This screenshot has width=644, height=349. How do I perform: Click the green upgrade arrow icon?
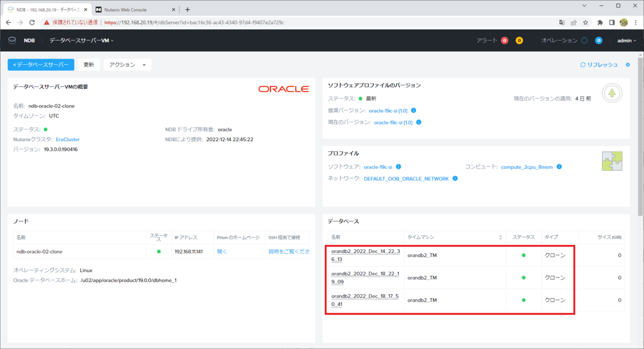612,93
